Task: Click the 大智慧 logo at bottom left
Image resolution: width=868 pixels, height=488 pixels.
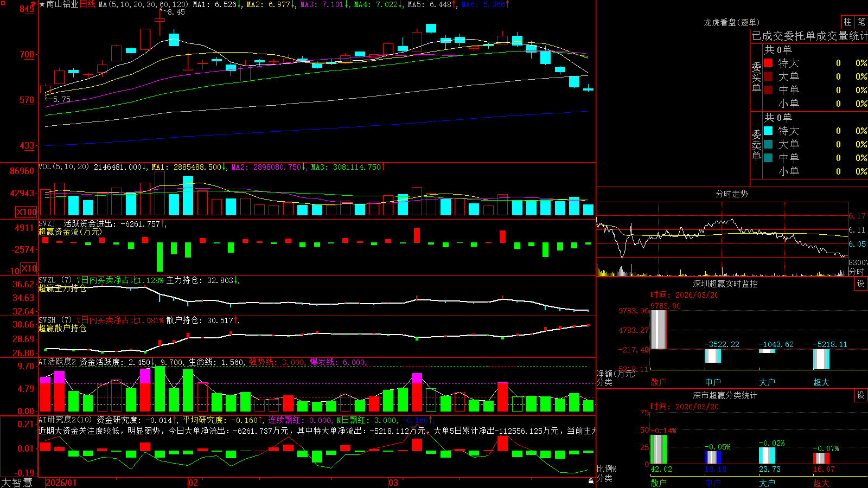Action: 17,483
